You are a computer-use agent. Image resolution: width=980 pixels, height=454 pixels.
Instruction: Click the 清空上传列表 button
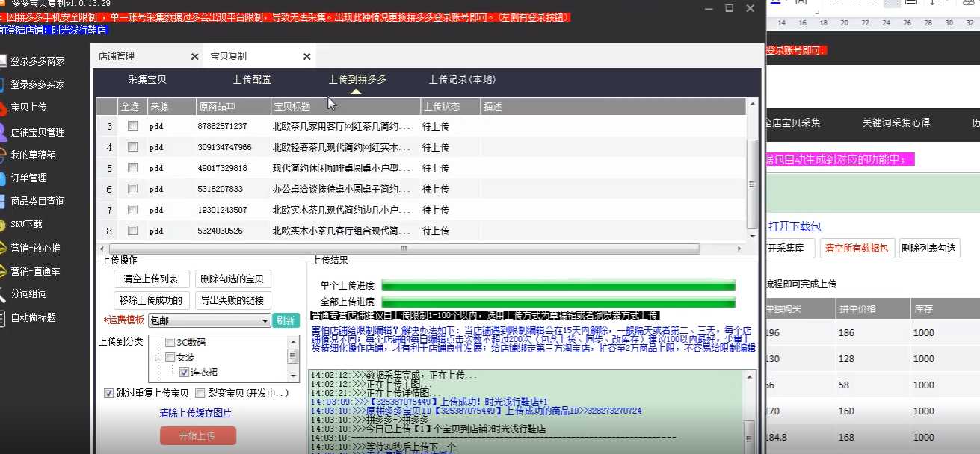151,279
